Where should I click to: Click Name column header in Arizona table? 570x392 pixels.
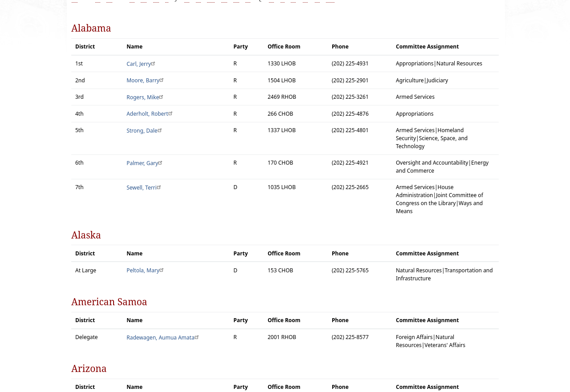[134, 387]
